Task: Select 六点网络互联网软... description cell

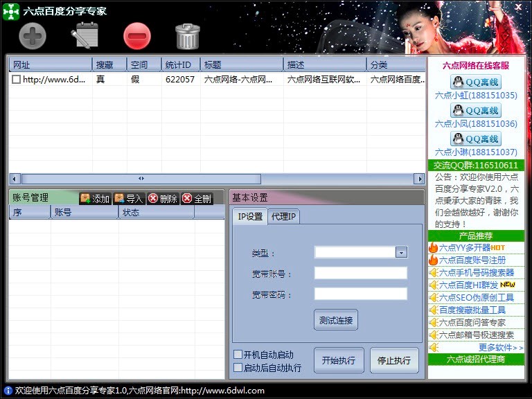Action: pos(325,80)
